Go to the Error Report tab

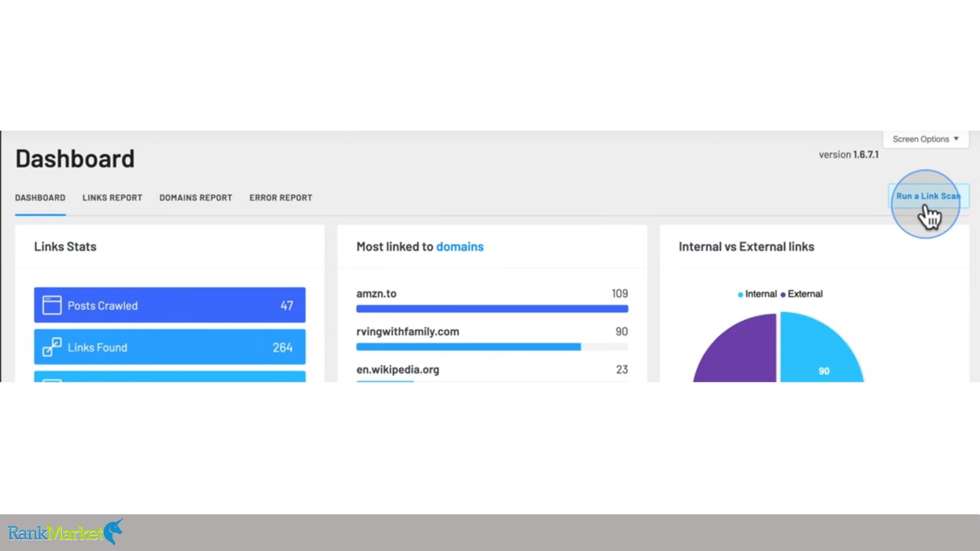pos(281,197)
